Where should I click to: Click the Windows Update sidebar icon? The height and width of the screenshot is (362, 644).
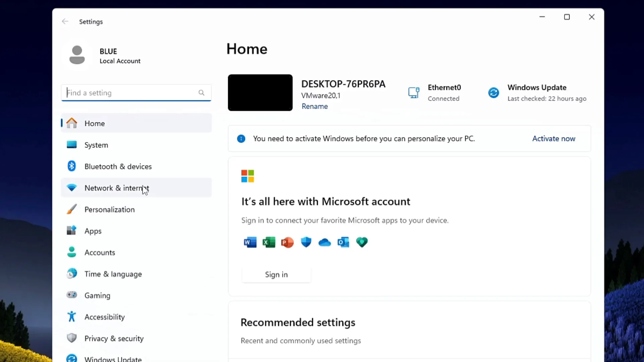coord(71,358)
